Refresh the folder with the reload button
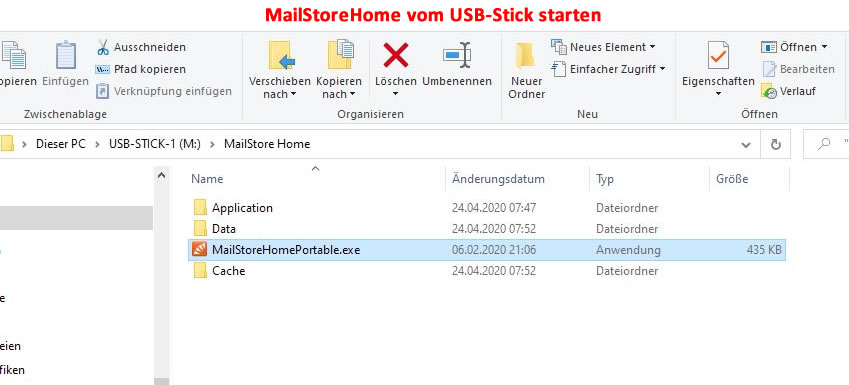The height and width of the screenshot is (385, 849). click(x=775, y=145)
